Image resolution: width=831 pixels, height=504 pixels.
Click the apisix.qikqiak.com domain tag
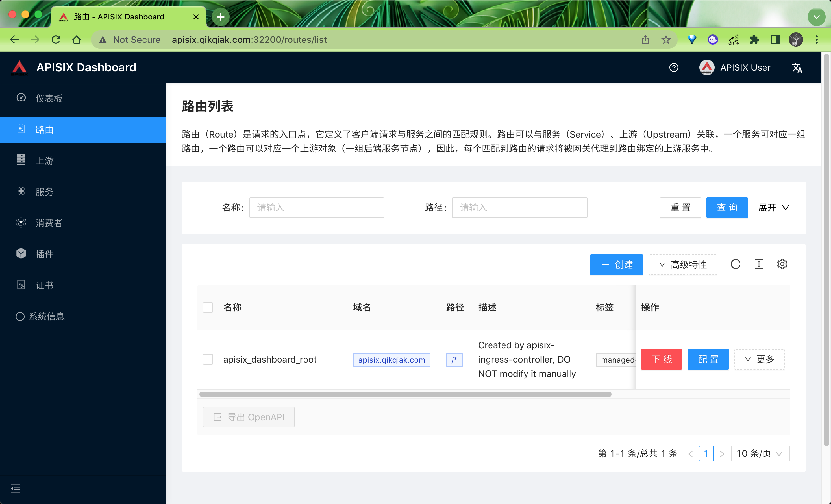pyautogui.click(x=391, y=359)
